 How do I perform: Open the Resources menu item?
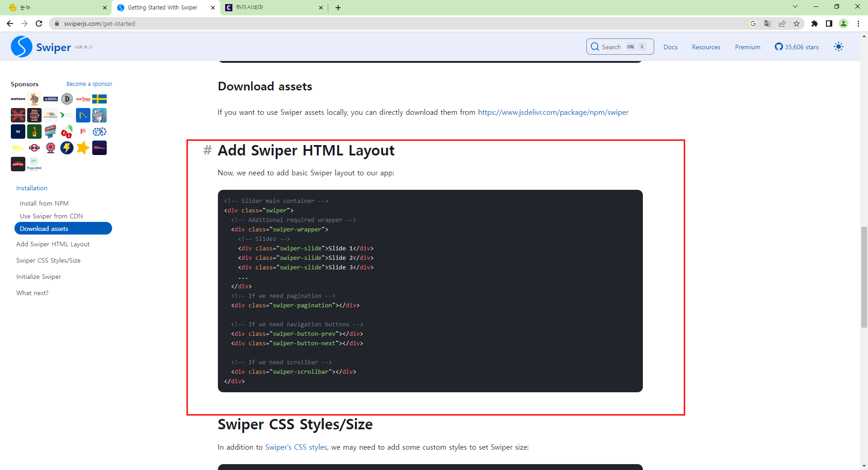click(x=706, y=47)
